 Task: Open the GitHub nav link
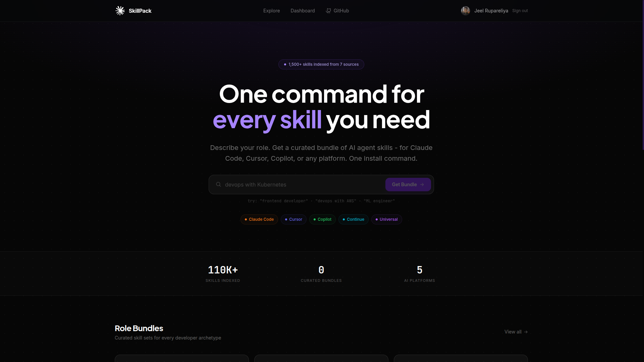coord(337,11)
